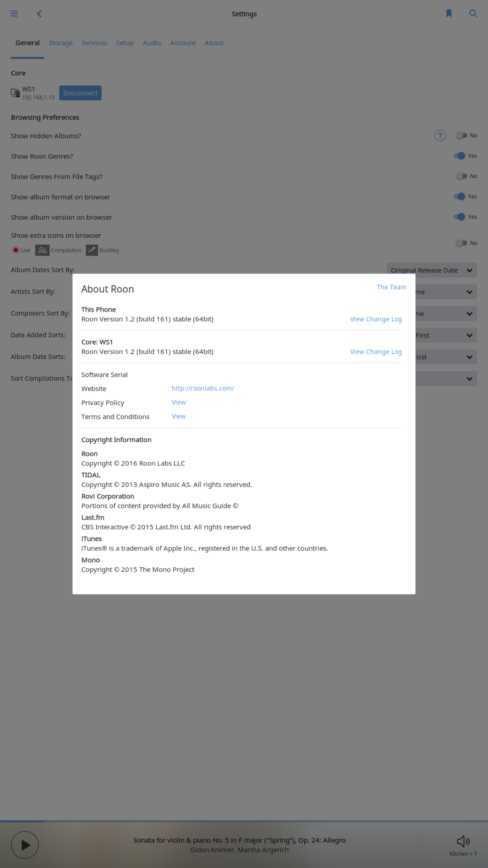This screenshot has width=488, height=868.
Task: Switch to the Audio tab
Action: point(152,43)
